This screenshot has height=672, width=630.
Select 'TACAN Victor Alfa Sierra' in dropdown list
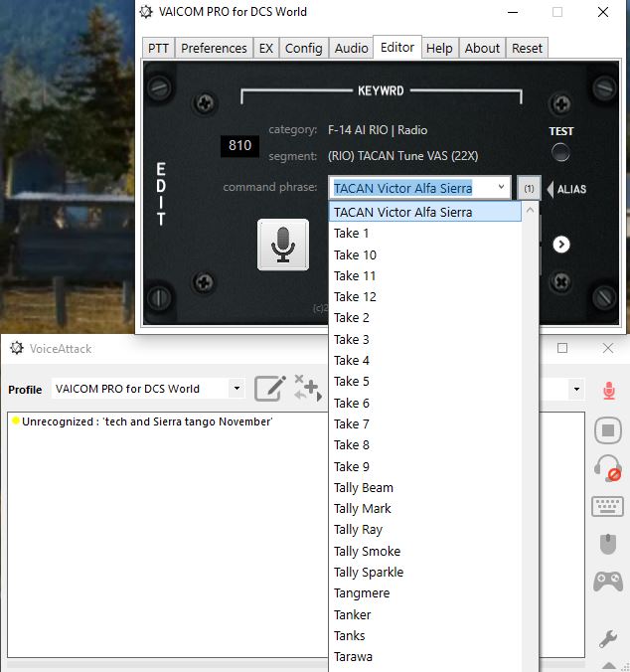click(425, 212)
